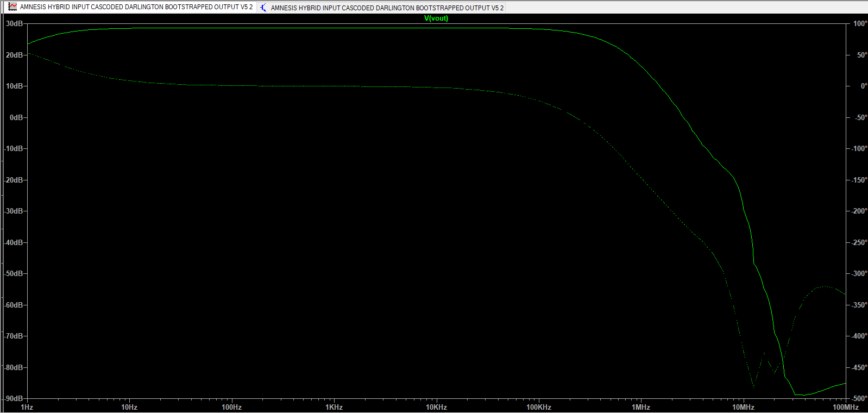Switch to the schematic tab
The height and width of the screenshot is (413, 868).
pos(381,8)
